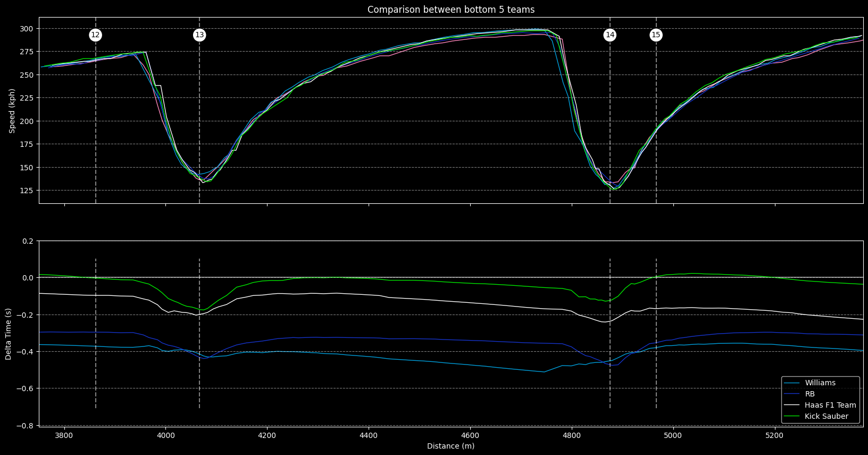Click the 225 speed axis tick label
The image size is (868, 455).
click(27, 98)
